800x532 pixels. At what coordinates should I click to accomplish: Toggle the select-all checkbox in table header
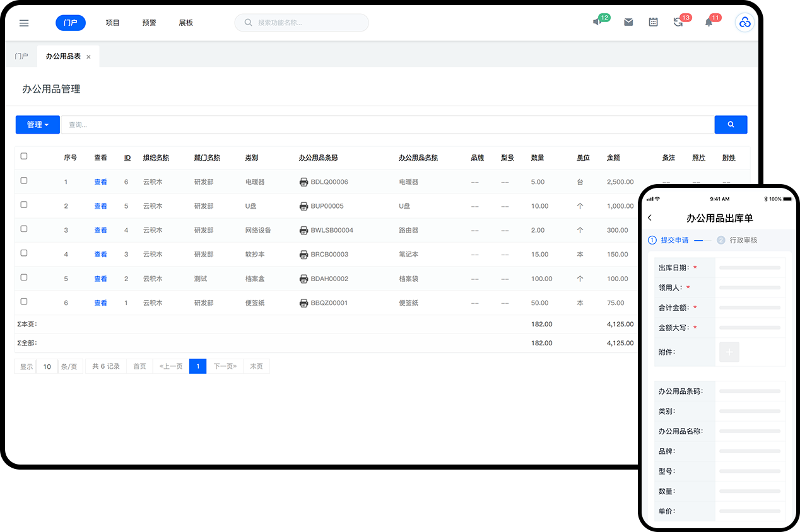pyautogui.click(x=24, y=156)
